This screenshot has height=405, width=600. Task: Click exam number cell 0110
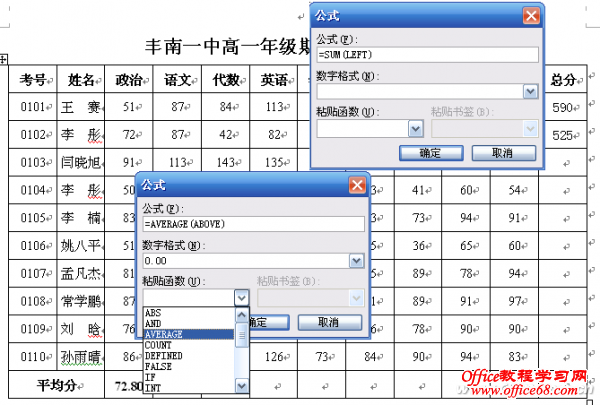pyautogui.click(x=33, y=357)
